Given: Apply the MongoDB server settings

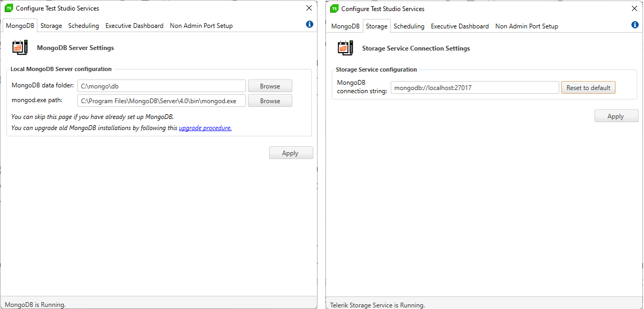Looking at the screenshot, I should [291, 153].
